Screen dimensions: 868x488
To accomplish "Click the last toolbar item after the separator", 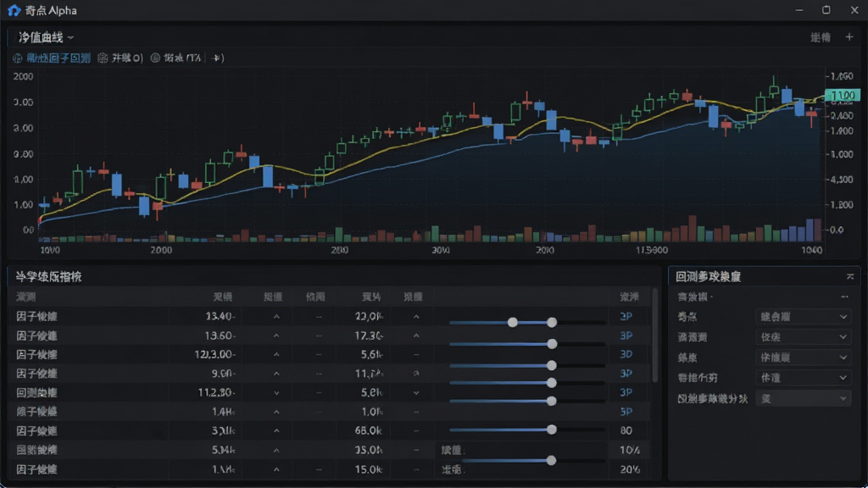I will 218,58.
